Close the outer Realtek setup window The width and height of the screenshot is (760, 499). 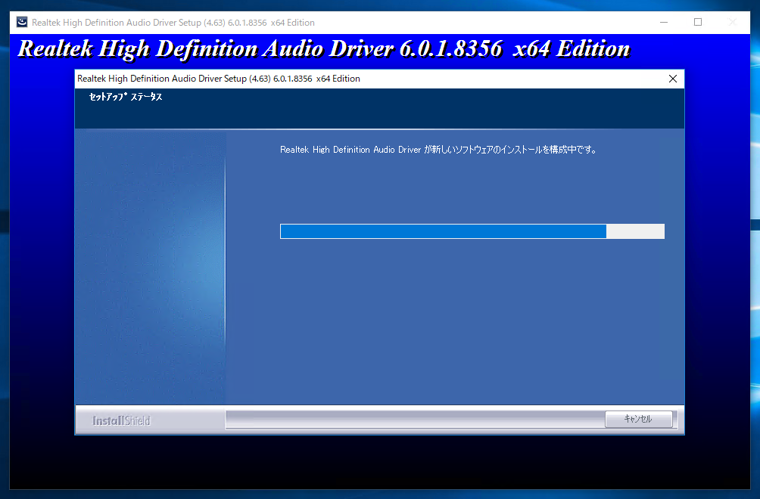(732, 22)
